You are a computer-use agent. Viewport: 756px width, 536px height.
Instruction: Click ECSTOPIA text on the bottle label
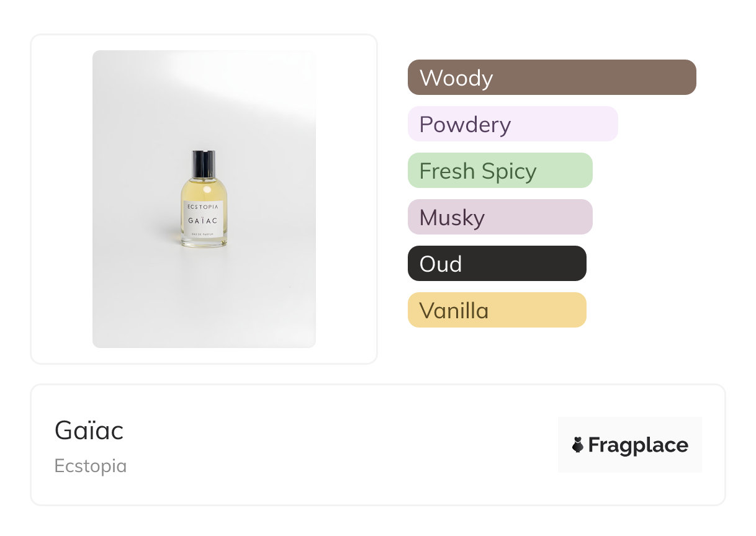coord(204,207)
